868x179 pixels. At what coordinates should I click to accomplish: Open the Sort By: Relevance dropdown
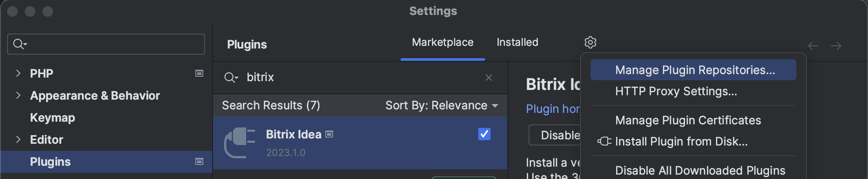click(442, 105)
